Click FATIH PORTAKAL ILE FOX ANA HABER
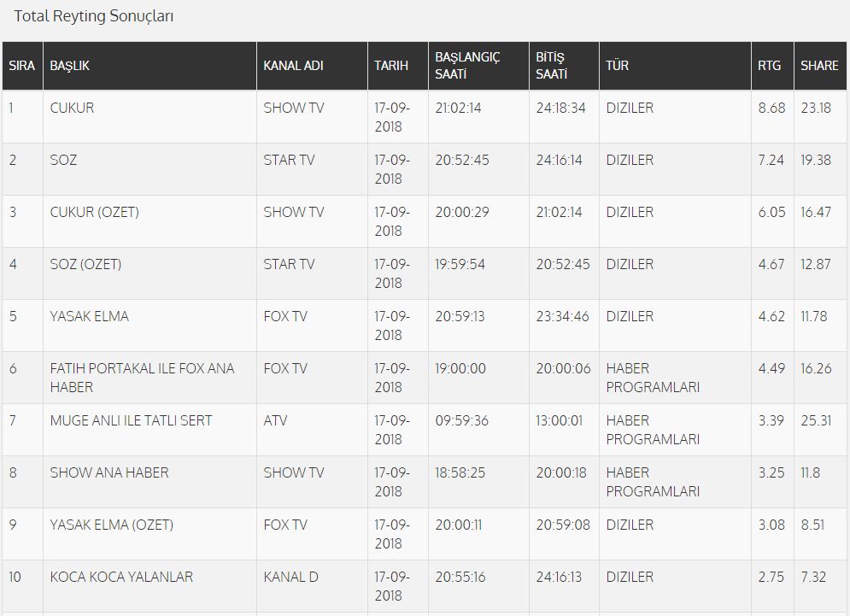Viewport: 850px width, 616px height. [x=142, y=378]
